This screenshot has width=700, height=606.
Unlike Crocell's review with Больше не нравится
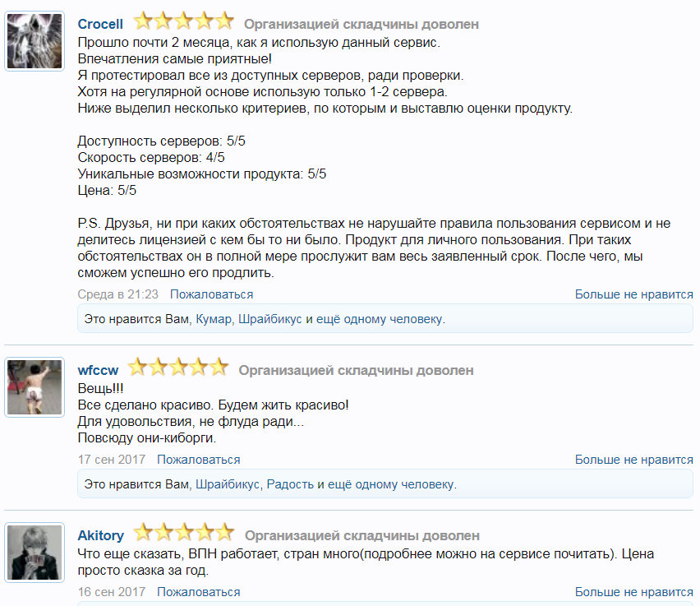[x=633, y=294]
